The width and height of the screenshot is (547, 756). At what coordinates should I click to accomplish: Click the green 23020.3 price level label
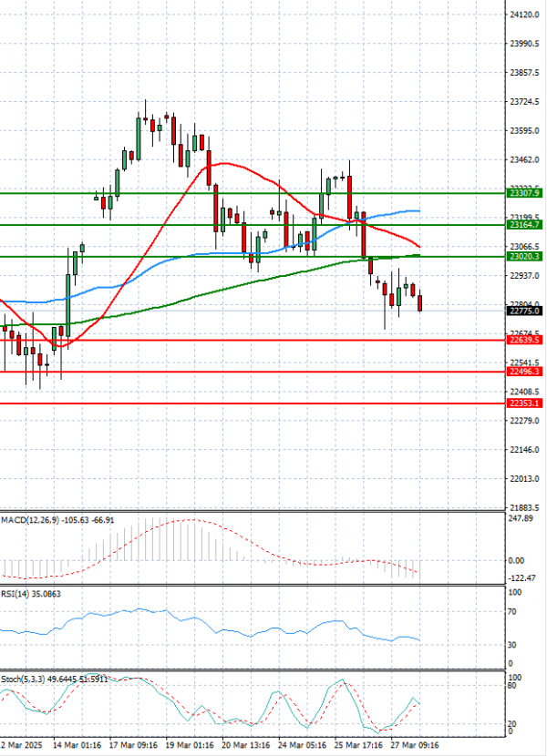tap(524, 257)
